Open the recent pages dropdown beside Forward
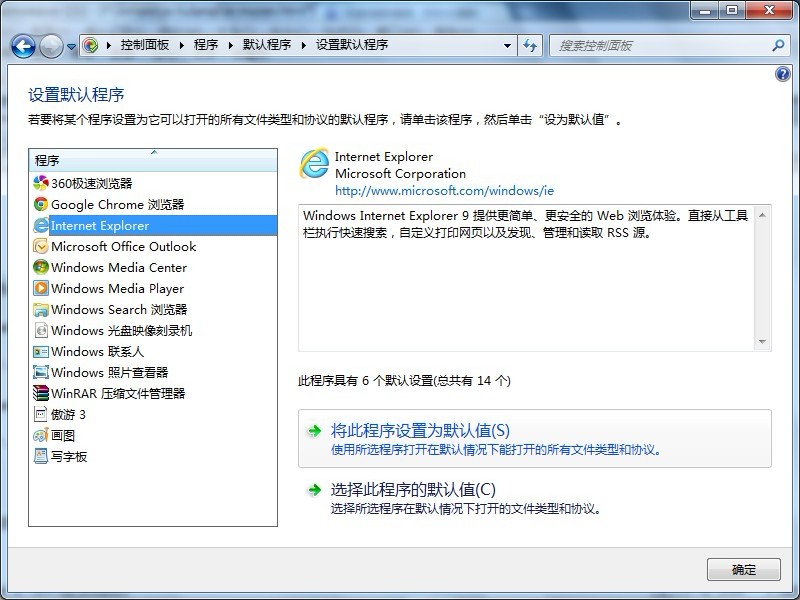The image size is (800, 600). coord(71,46)
